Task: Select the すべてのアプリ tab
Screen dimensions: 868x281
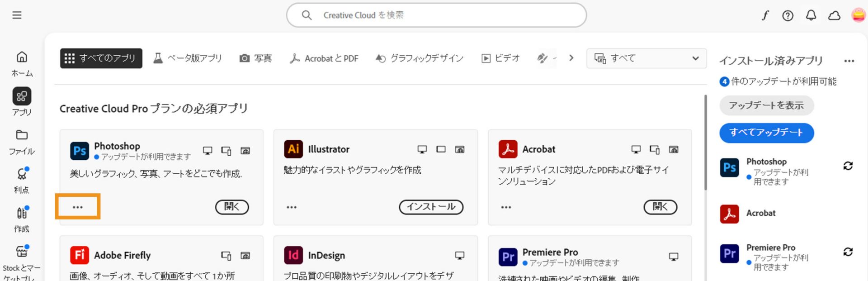Action: 101,58
